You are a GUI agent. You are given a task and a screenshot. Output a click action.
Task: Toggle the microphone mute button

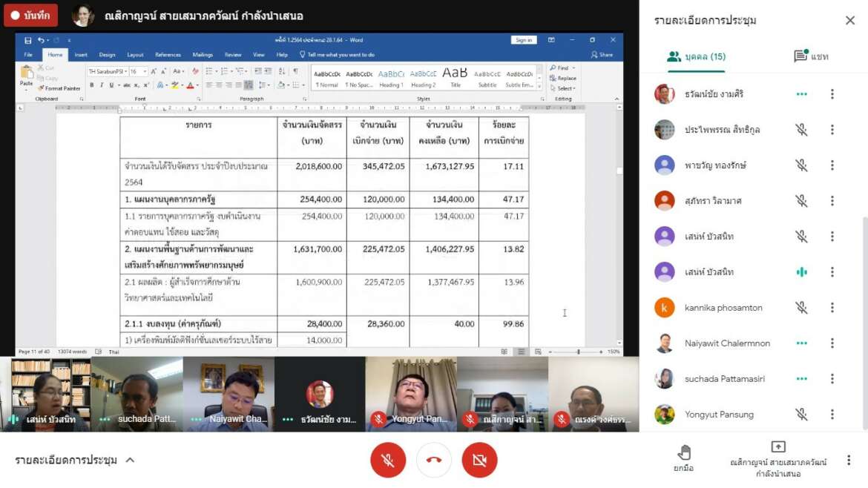pyautogui.click(x=387, y=460)
